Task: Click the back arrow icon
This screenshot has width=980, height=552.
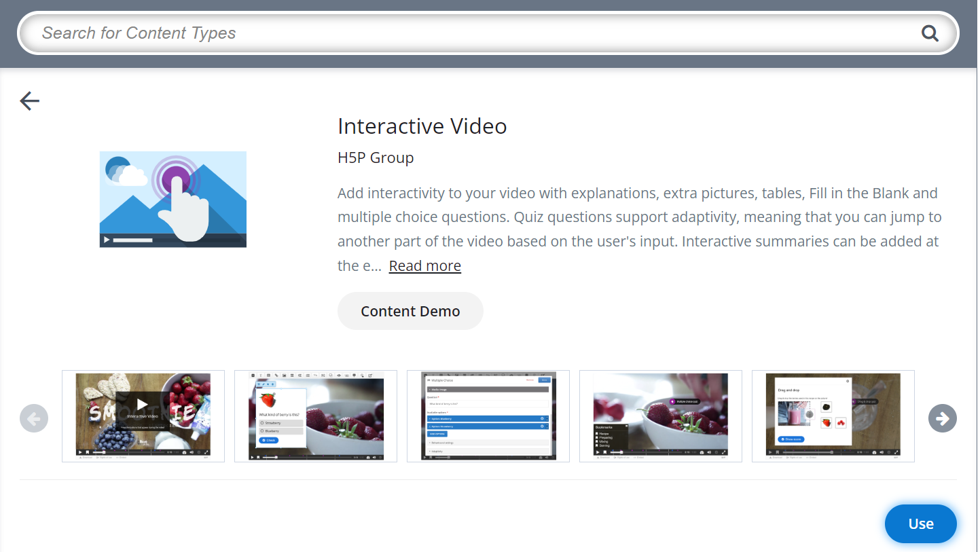Action: (30, 101)
